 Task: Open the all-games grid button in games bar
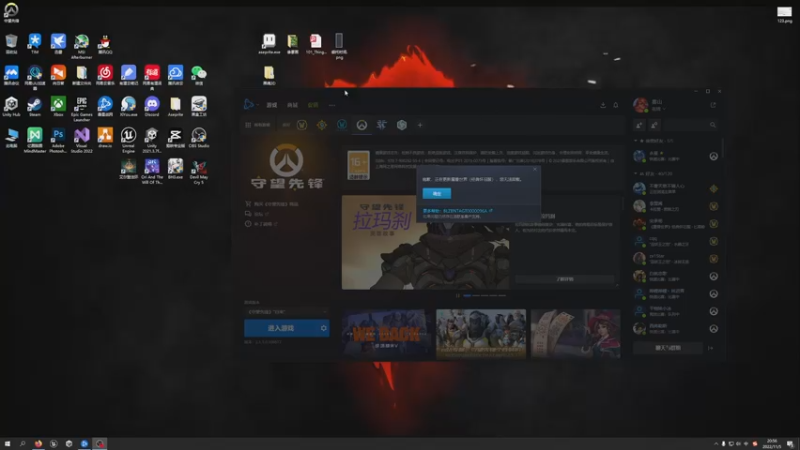click(258, 125)
